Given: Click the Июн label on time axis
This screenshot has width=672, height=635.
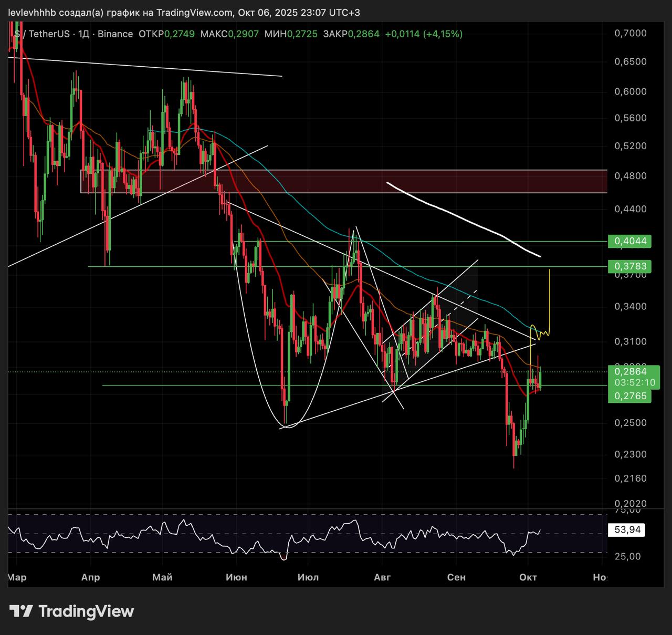Looking at the screenshot, I should pyautogui.click(x=236, y=577).
